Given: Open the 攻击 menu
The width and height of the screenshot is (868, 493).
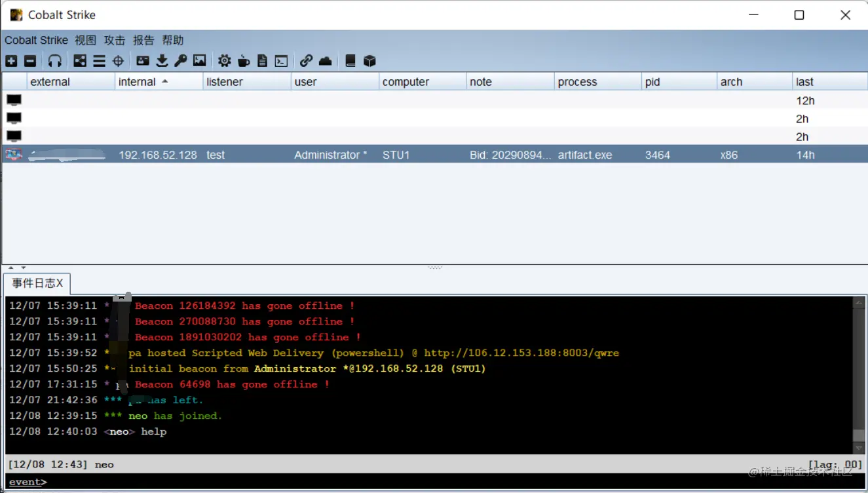Looking at the screenshot, I should [x=115, y=40].
